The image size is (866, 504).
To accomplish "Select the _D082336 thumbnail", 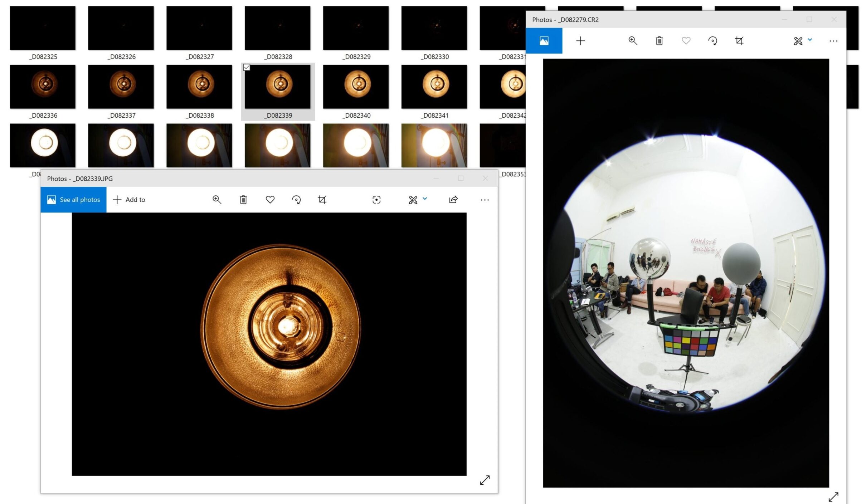I will (x=43, y=87).
